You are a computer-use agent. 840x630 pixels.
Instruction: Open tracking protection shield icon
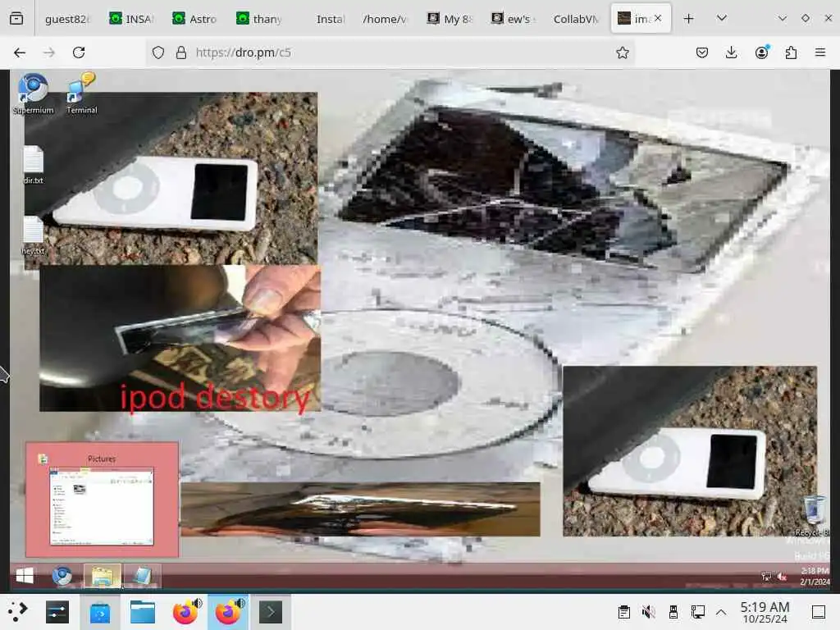coord(158,52)
